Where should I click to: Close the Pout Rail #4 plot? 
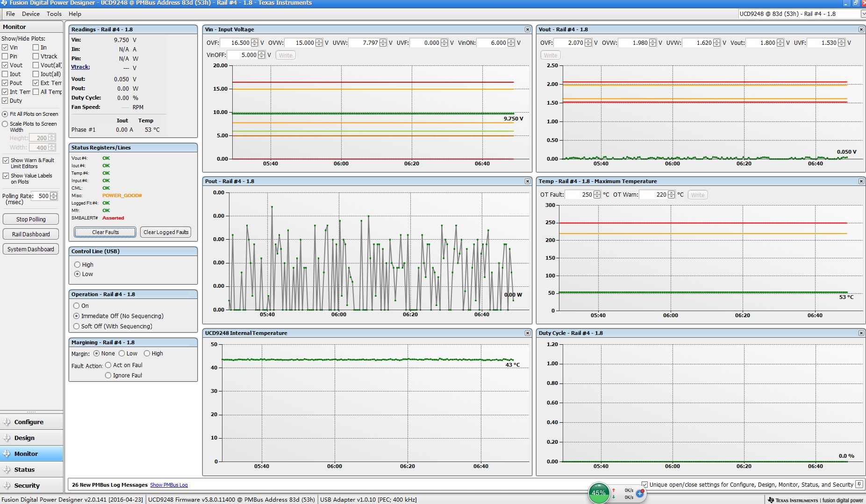click(527, 181)
